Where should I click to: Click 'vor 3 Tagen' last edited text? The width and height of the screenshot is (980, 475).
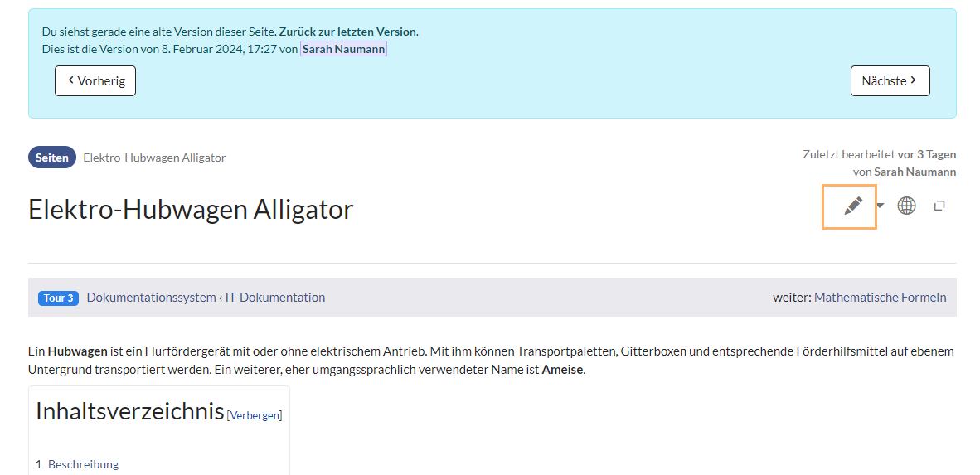click(x=927, y=154)
